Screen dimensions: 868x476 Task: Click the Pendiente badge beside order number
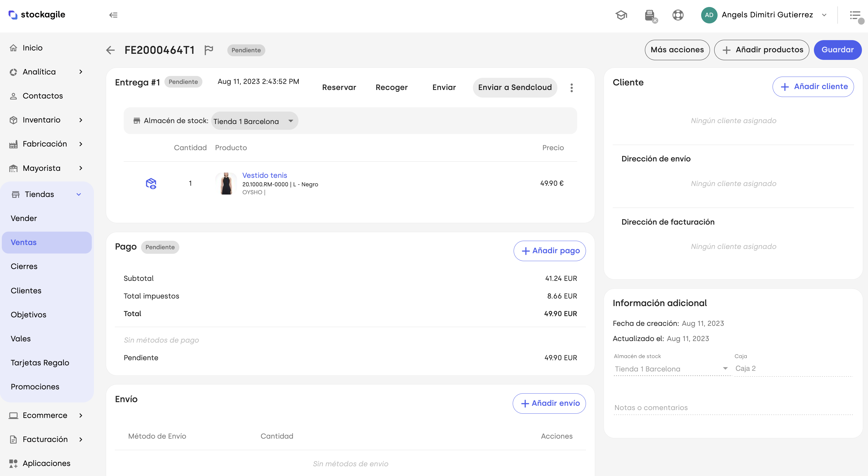coord(246,50)
